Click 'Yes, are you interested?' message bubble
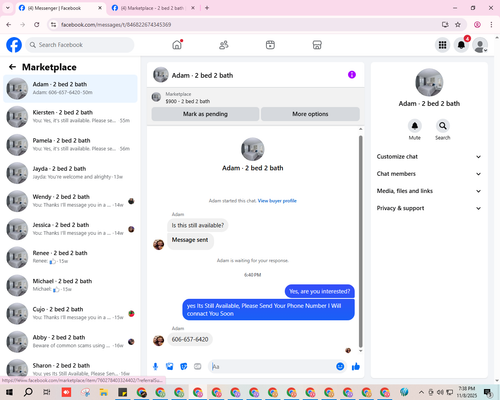Viewport: 500px width, 400px height. click(x=320, y=291)
